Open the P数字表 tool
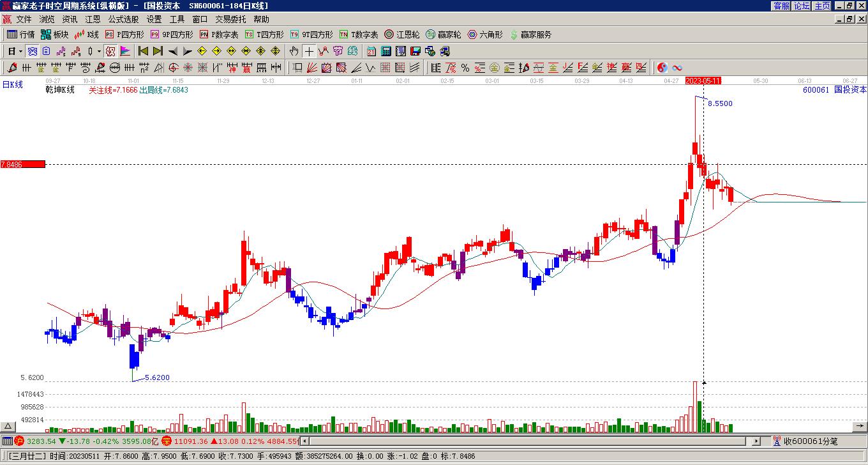 pyautogui.click(x=219, y=34)
